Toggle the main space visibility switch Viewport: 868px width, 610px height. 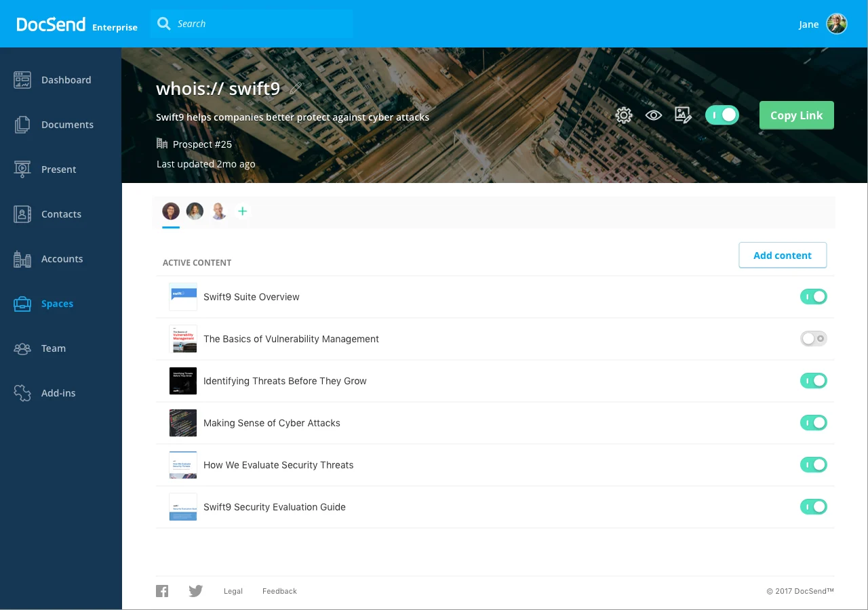tap(722, 115)
